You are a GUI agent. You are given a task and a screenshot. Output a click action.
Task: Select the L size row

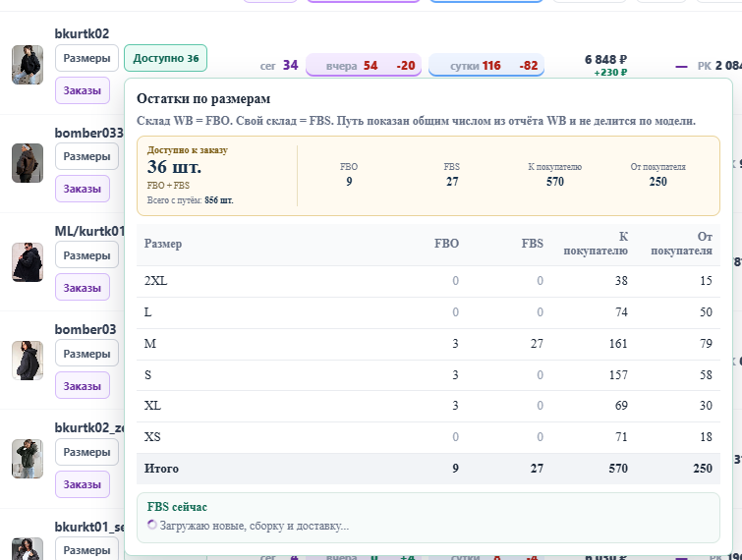[x=428, y=312]
